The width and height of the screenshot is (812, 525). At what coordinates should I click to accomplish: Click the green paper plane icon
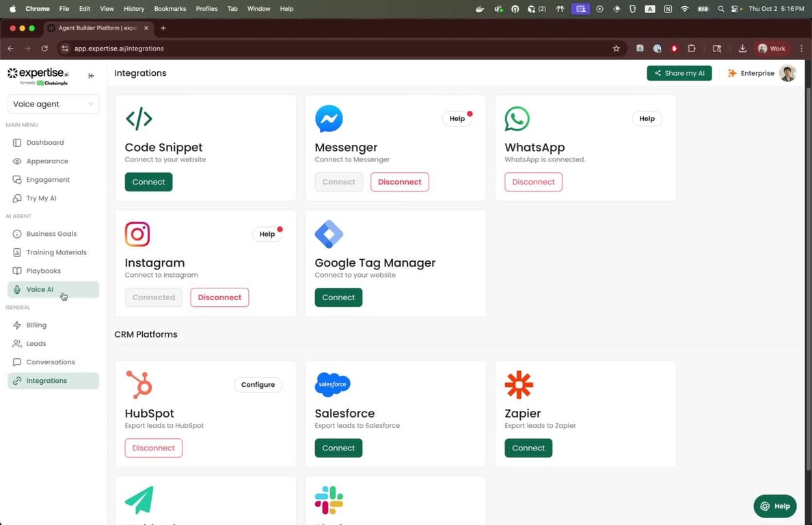(139, 500)
